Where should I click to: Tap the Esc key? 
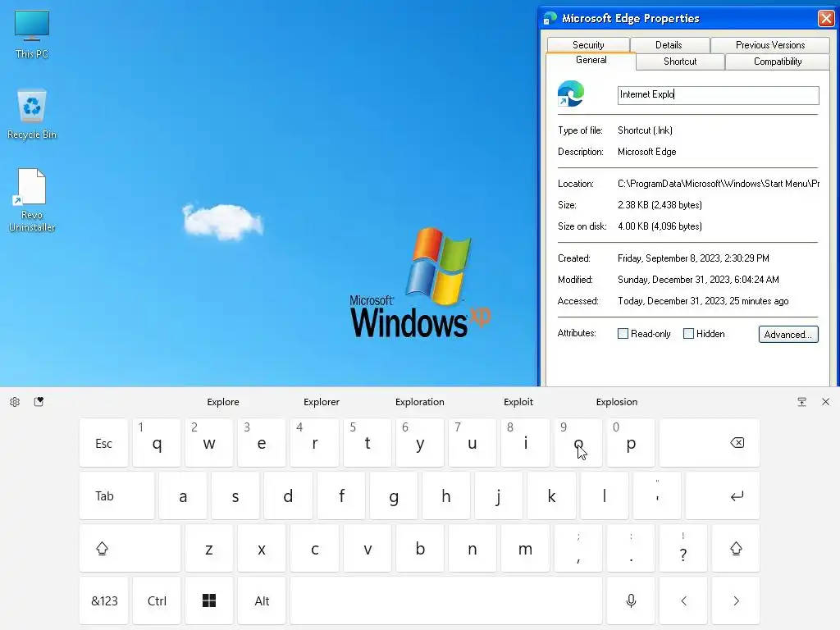[103, 442]
